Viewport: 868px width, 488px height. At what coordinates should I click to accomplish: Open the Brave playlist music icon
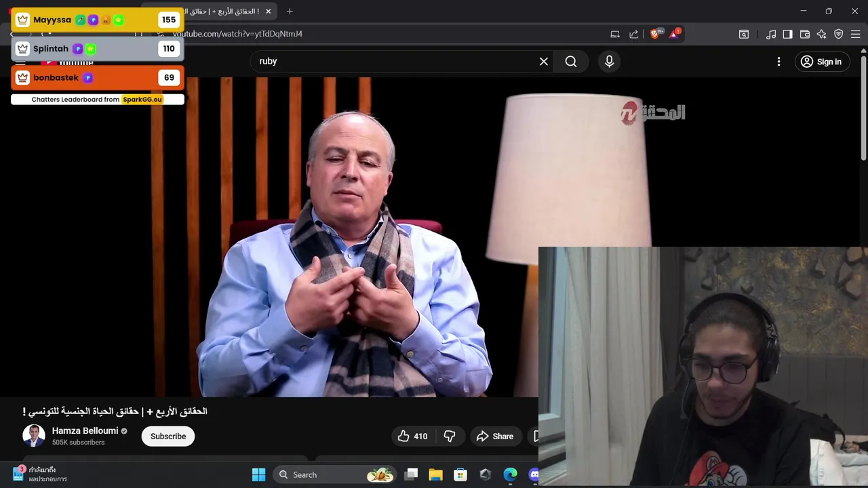point(771,34)
